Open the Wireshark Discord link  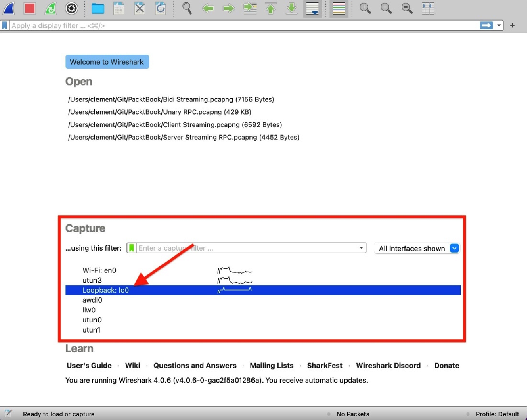click(388, 366)
